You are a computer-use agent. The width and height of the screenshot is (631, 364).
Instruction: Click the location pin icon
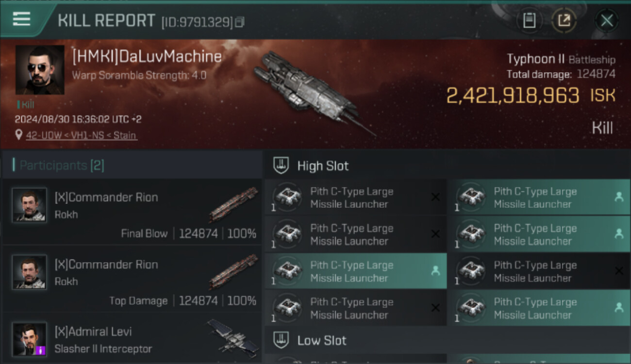click(x=19, y=135)
